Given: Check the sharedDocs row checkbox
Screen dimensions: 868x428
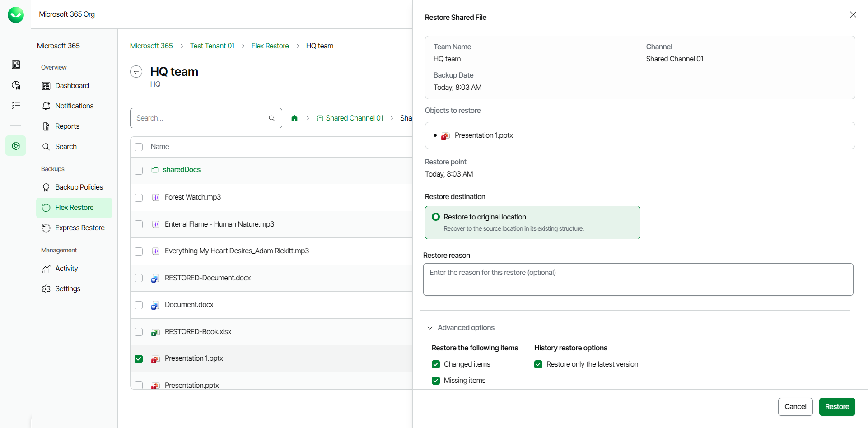Looking at the screenshot, I should [139, 171].
